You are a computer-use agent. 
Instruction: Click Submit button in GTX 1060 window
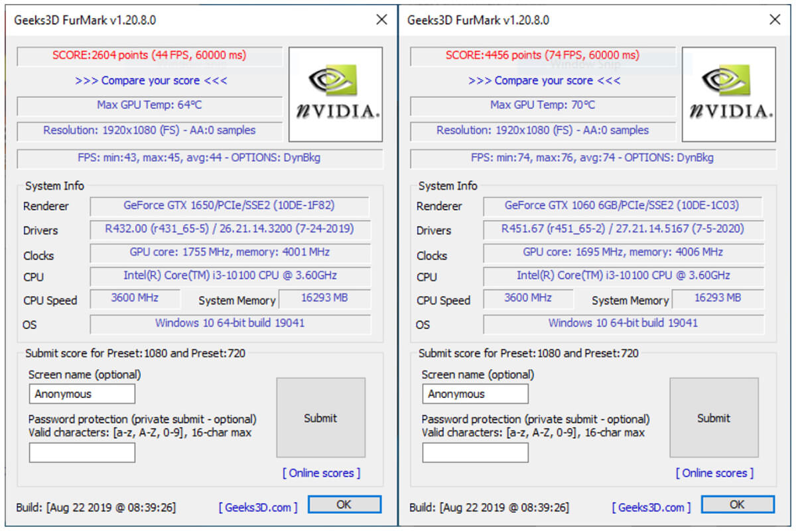point(714,418)
